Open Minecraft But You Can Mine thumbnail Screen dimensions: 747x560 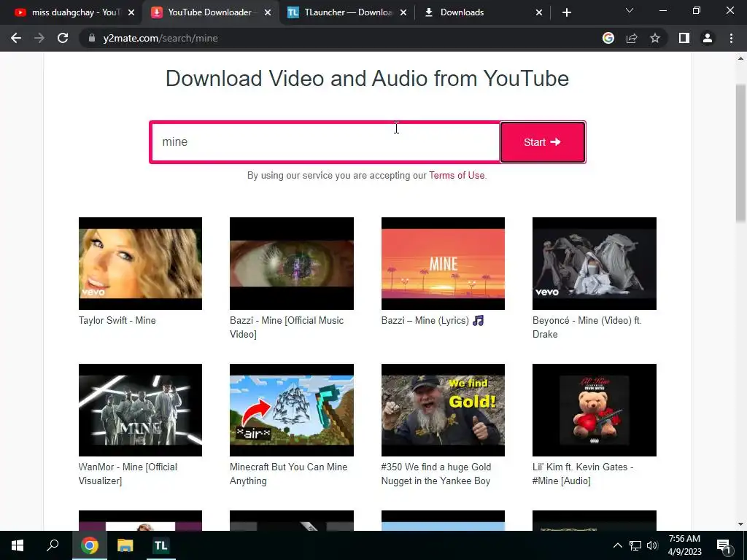(292, 410)
